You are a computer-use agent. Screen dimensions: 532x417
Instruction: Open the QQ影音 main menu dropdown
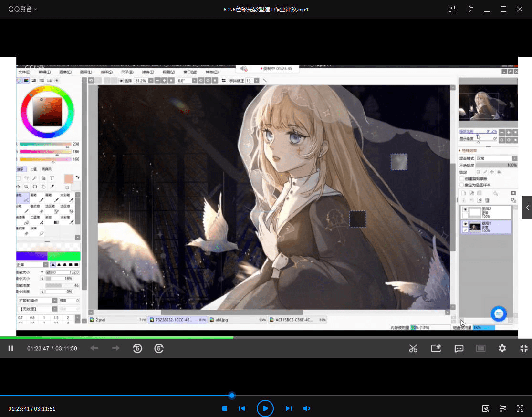22,9
